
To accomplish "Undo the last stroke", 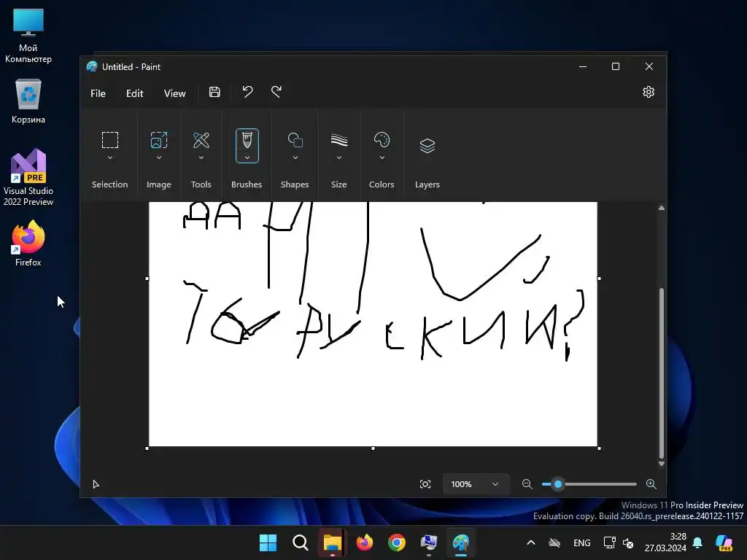I will 247,91.
